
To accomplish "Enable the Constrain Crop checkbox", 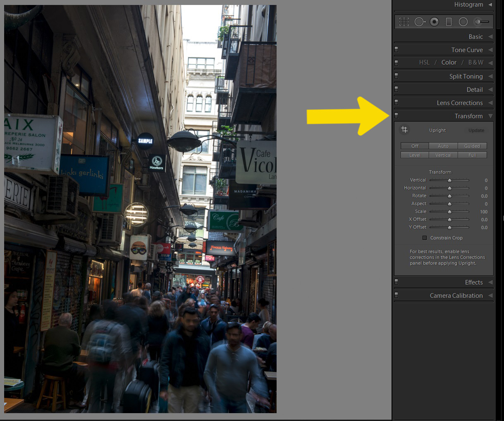I will point(424,238).
